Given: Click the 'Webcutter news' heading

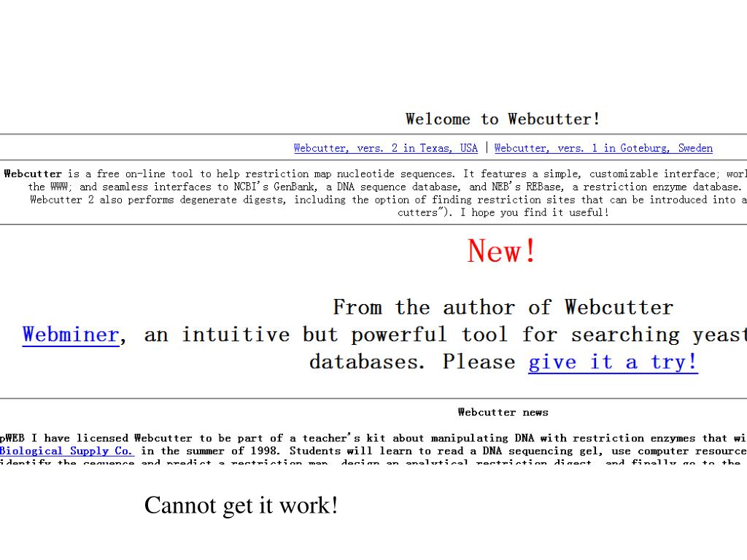Looking at the screenshot, I should pyautogui.click(x=503, y=413).
